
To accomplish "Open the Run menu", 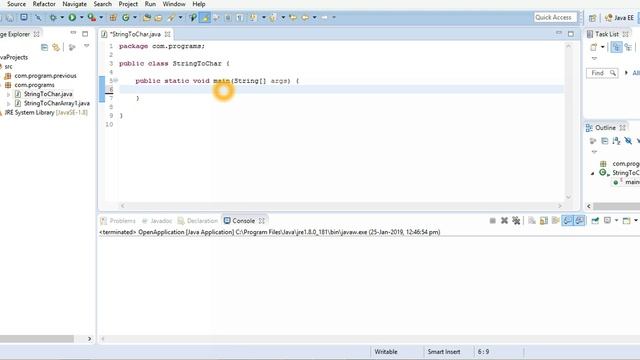I will click(x=150, y=4).
